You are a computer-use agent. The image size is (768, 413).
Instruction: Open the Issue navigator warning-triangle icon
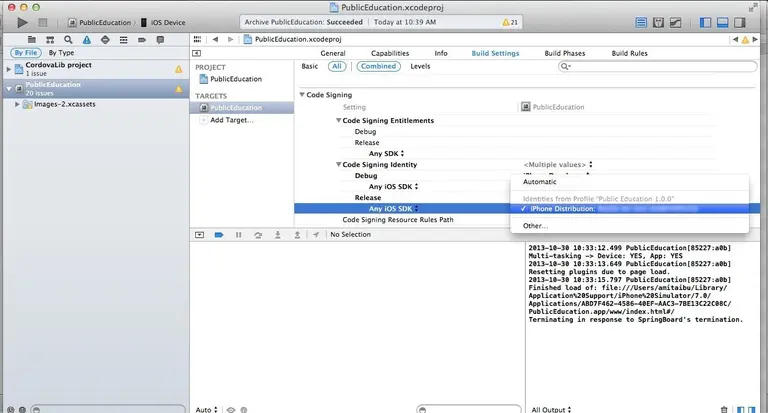(x=87, y=40)
